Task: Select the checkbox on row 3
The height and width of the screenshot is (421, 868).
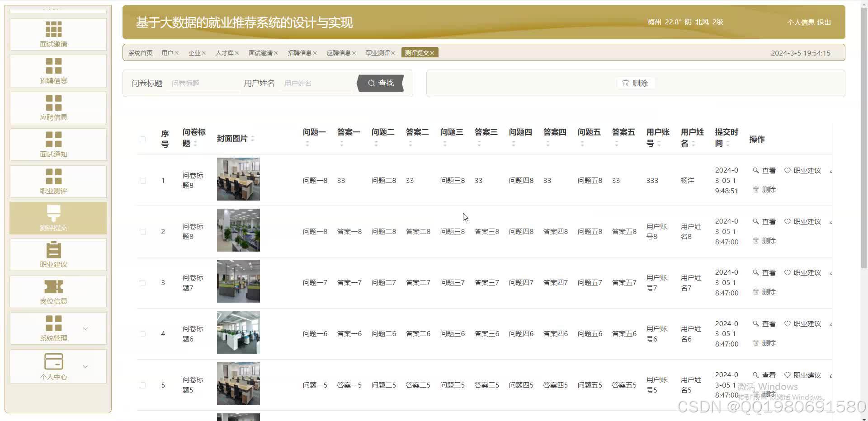Action: coord(142,282)
